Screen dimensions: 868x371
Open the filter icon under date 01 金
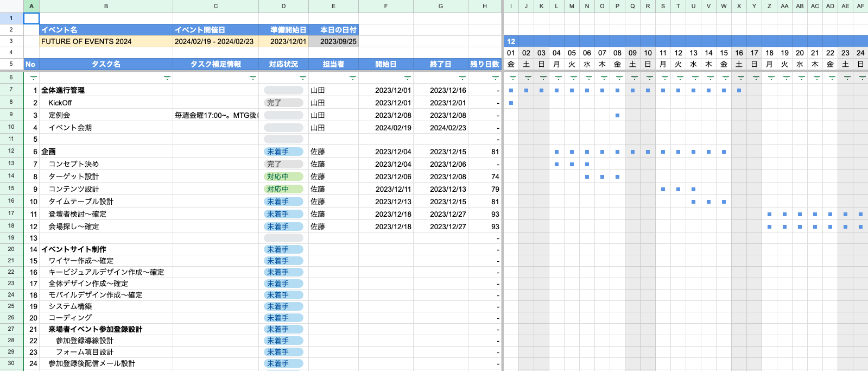(x=512, y=78)
